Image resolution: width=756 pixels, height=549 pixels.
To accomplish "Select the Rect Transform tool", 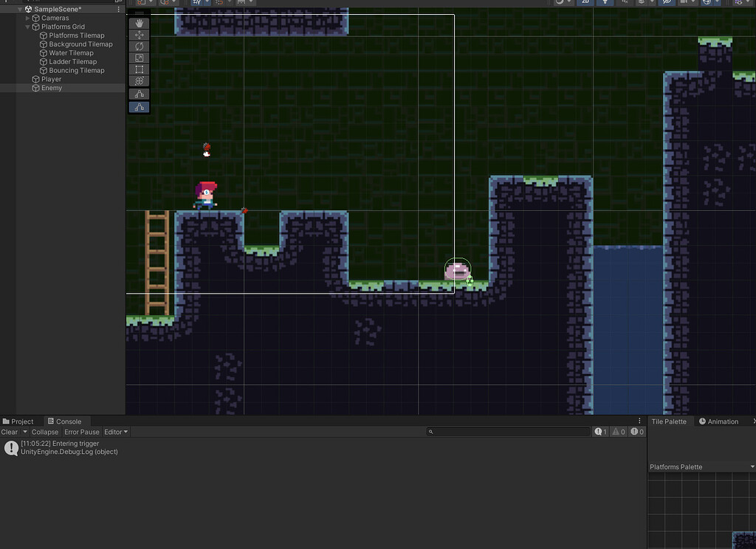I will (x=139, y=69).
